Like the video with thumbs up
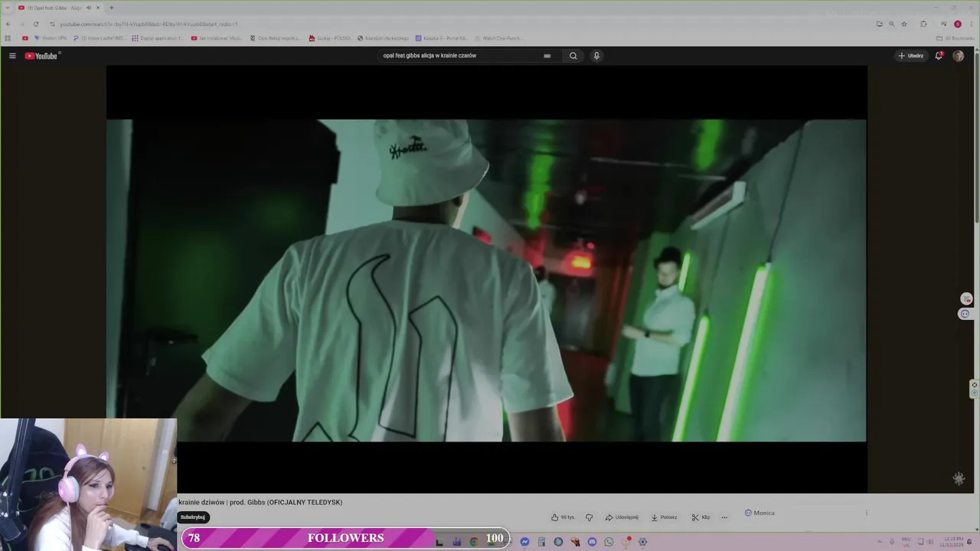Screen dimensions: 980x551 point(563,517)
